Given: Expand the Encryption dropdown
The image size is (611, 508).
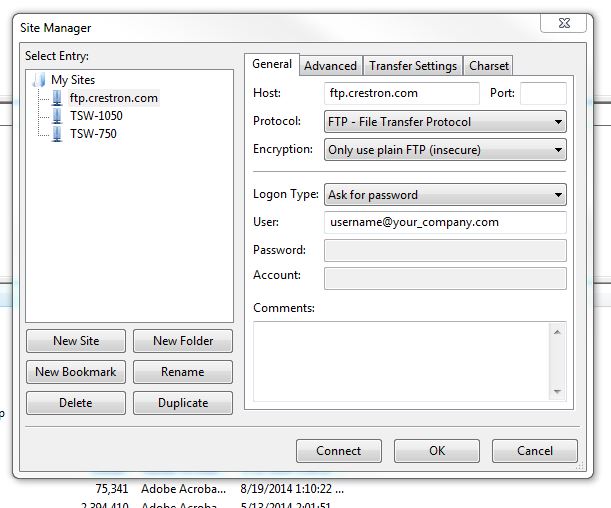Looking at the screenshot, I should pos(445,150).
